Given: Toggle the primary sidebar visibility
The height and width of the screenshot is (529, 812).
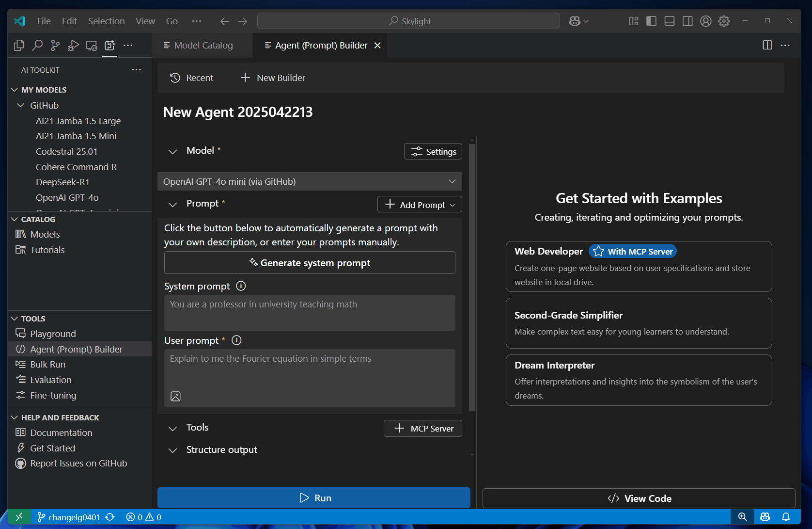Looking at the screenshot, I should coord(651,21).
